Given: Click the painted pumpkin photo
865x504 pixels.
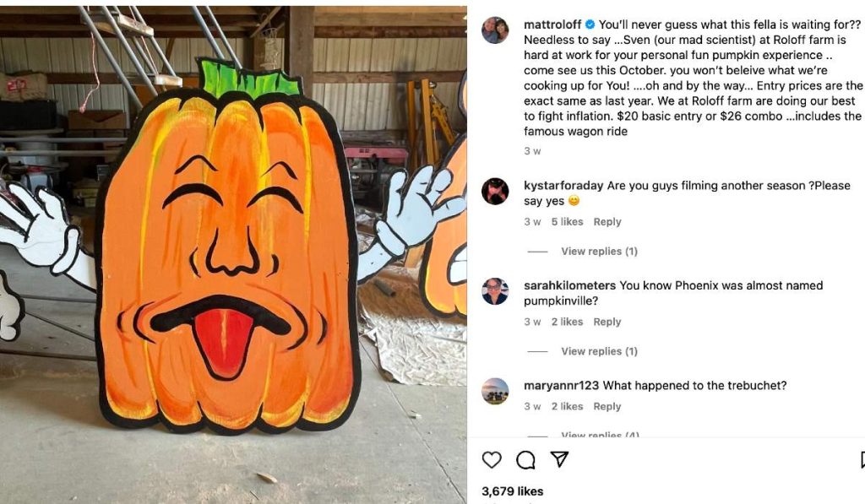Looking at the screenshot, I should [233, 253].
